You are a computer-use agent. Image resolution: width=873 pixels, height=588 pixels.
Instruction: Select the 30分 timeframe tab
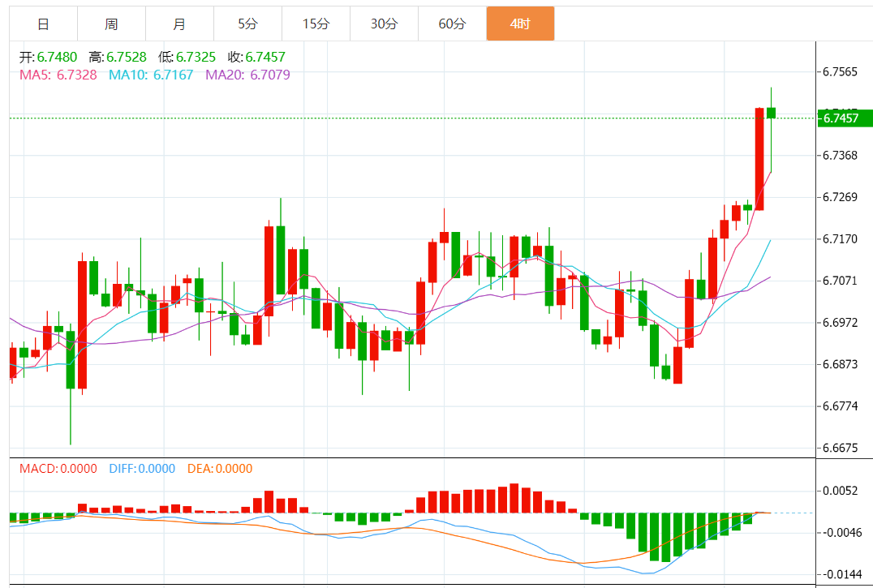click(x=384, y=24)
